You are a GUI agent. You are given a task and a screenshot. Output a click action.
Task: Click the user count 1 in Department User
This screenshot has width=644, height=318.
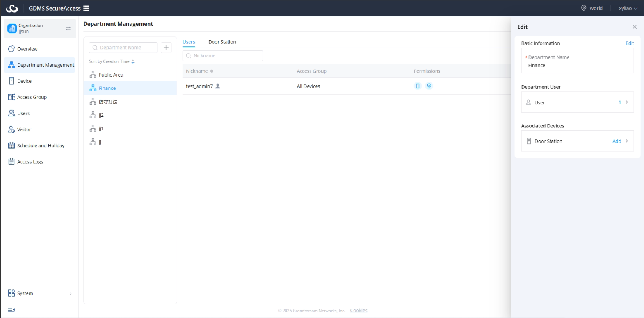coord(620,102)
